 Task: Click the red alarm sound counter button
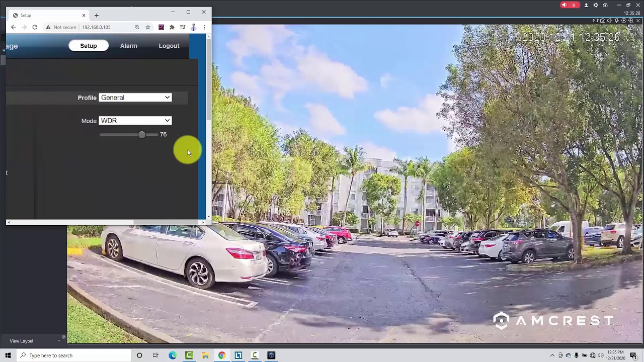(x=570, y=5)
